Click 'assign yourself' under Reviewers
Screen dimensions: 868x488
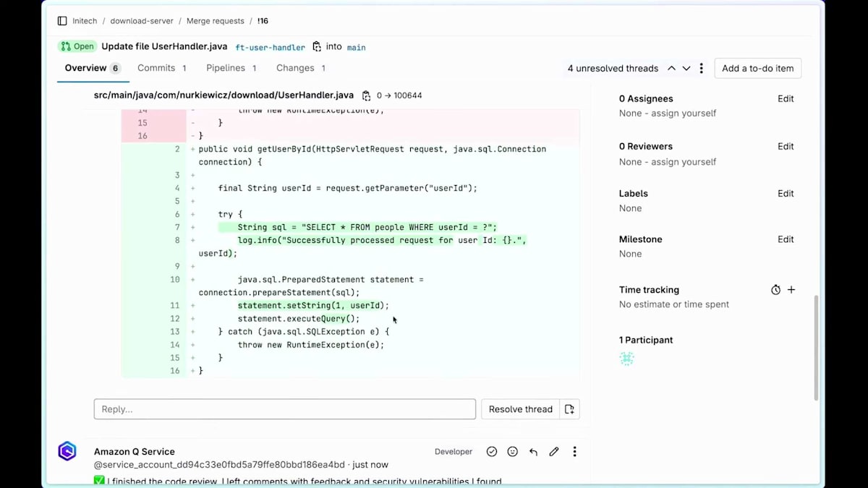(x=683, y=162)
